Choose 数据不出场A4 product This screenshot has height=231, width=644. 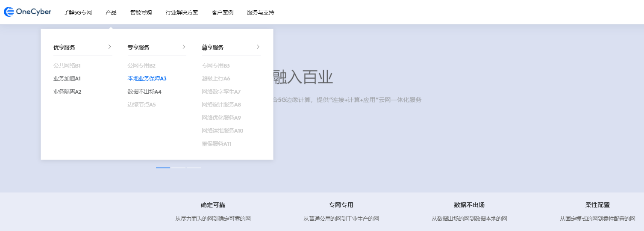pos(144,92)
